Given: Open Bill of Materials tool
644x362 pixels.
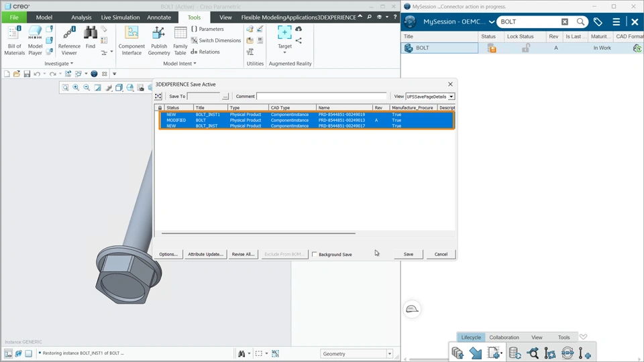Looking at the screenshot, I should click(14, 40).
